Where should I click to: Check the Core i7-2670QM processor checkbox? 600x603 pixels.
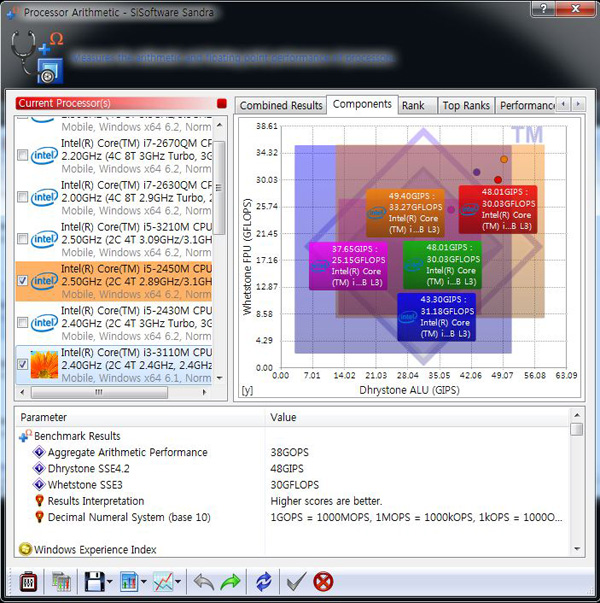point(22,155)
